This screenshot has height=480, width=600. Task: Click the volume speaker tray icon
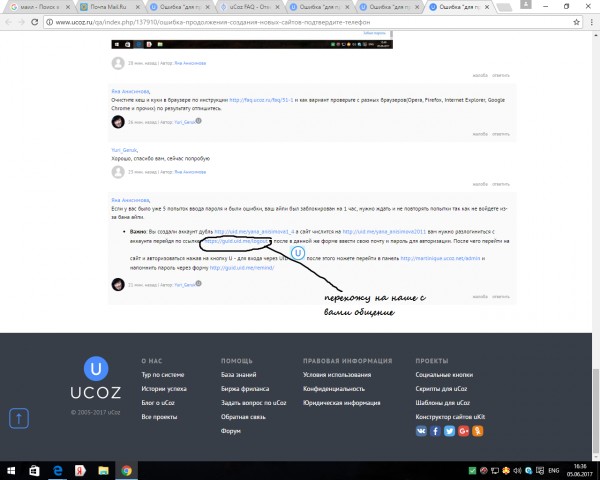coord(517,470)
